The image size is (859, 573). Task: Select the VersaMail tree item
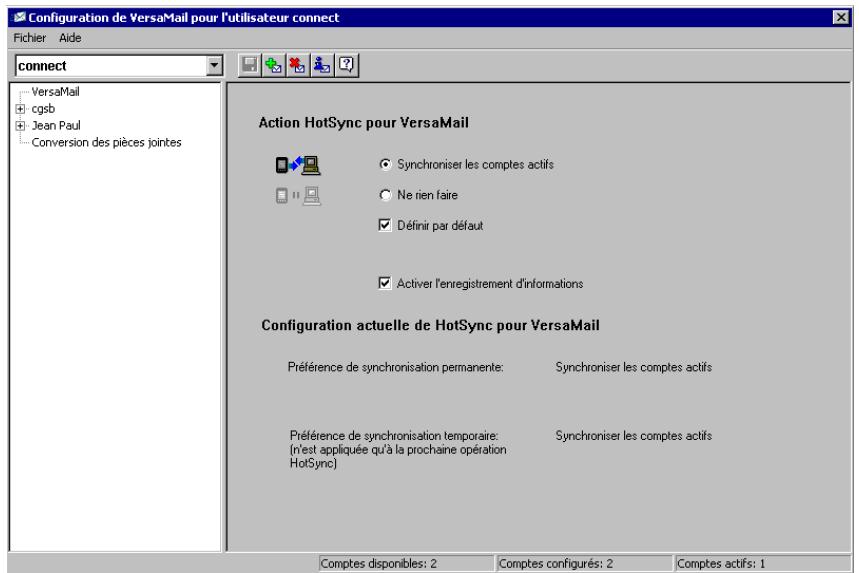coord(55,91)
